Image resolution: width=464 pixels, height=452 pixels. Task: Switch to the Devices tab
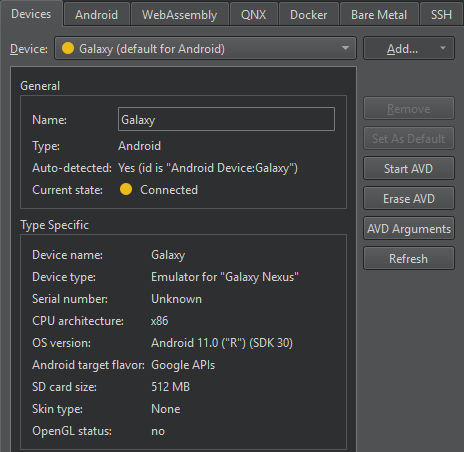[31, 14]
